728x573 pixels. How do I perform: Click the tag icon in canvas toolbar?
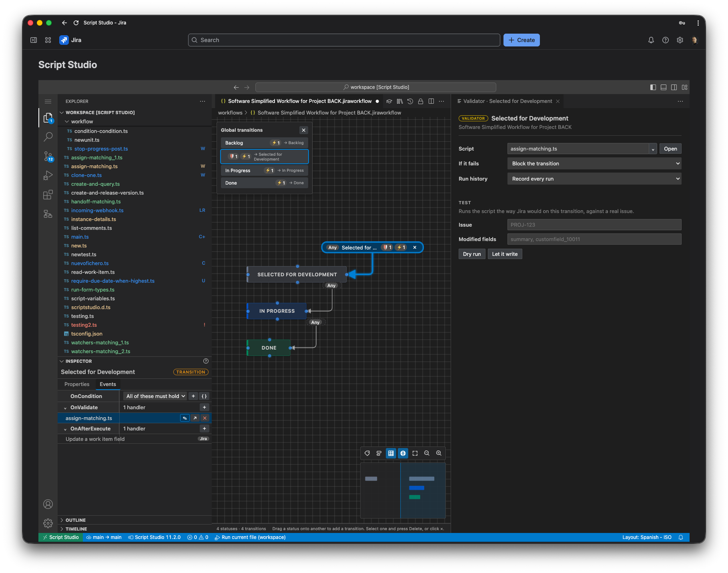pos(367,453)
